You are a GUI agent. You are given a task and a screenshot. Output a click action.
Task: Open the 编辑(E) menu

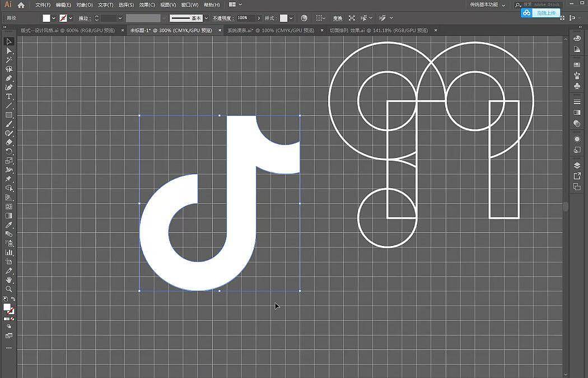point(63,5)
